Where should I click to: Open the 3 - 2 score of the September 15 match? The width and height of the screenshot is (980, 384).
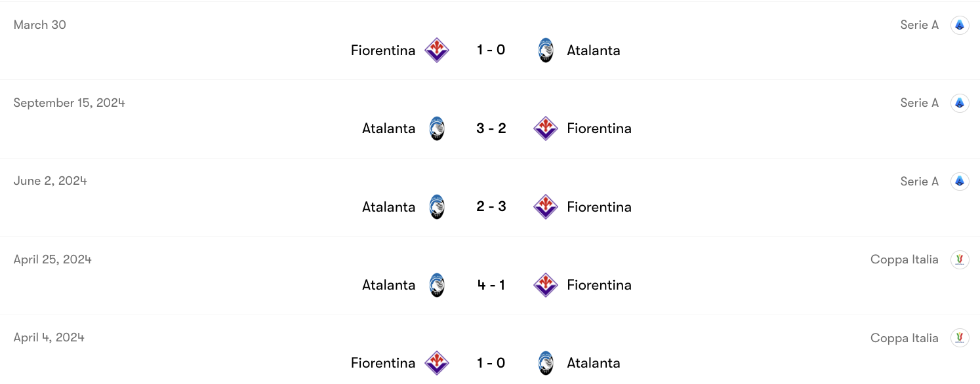tap(491, 128)
